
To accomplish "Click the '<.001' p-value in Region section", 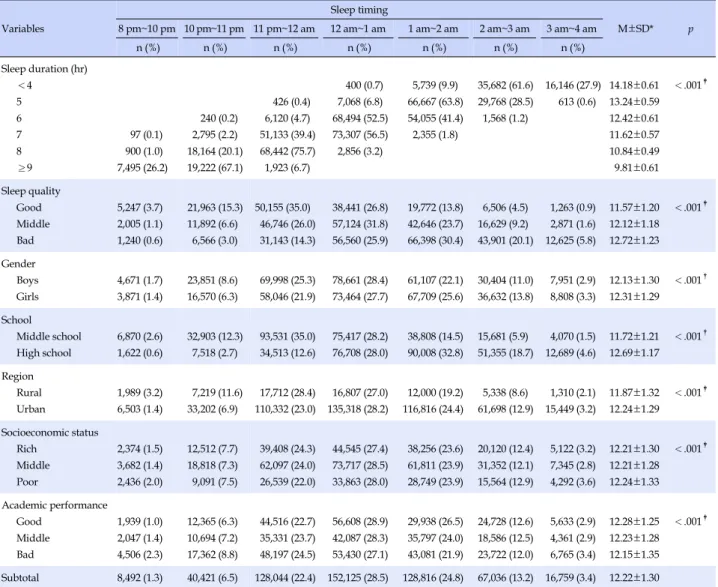I will point(691,392).
